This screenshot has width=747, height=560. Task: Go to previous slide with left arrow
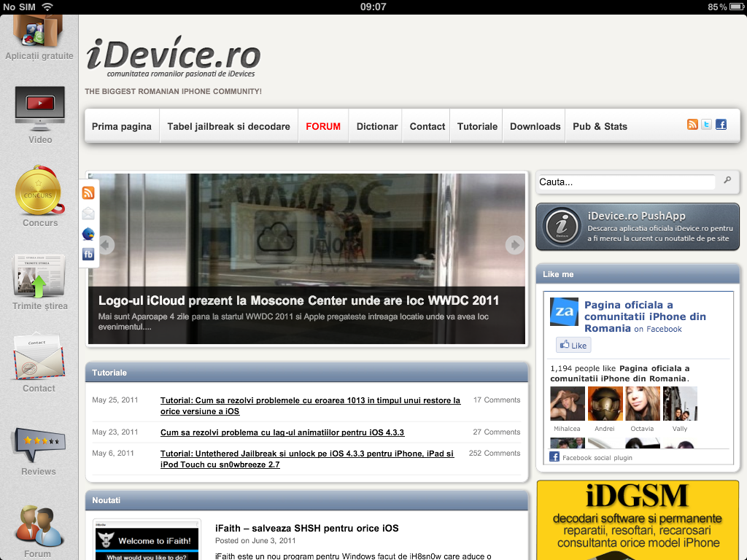[x=107, y=245]
